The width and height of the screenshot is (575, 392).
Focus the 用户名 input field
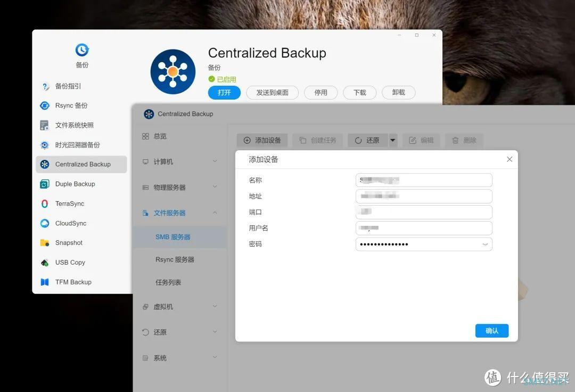tap(424, 228)
